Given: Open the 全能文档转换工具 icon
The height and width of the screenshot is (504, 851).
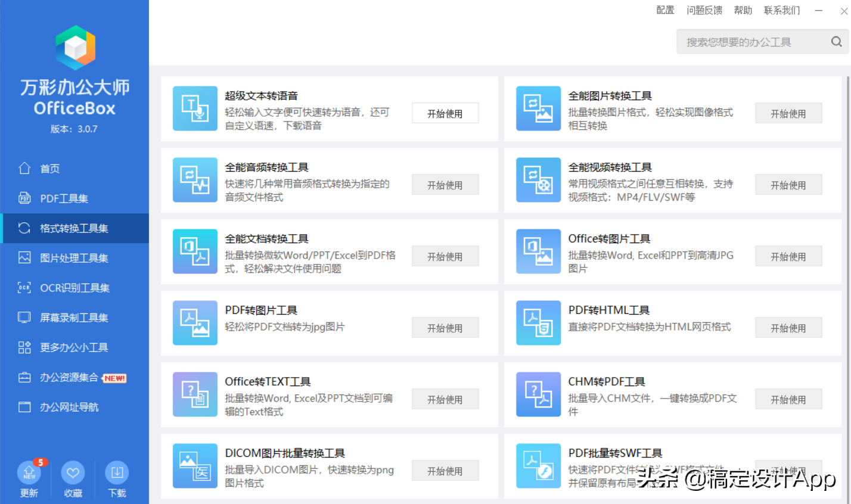Looking at the screenshot, I should coord(195,251).
